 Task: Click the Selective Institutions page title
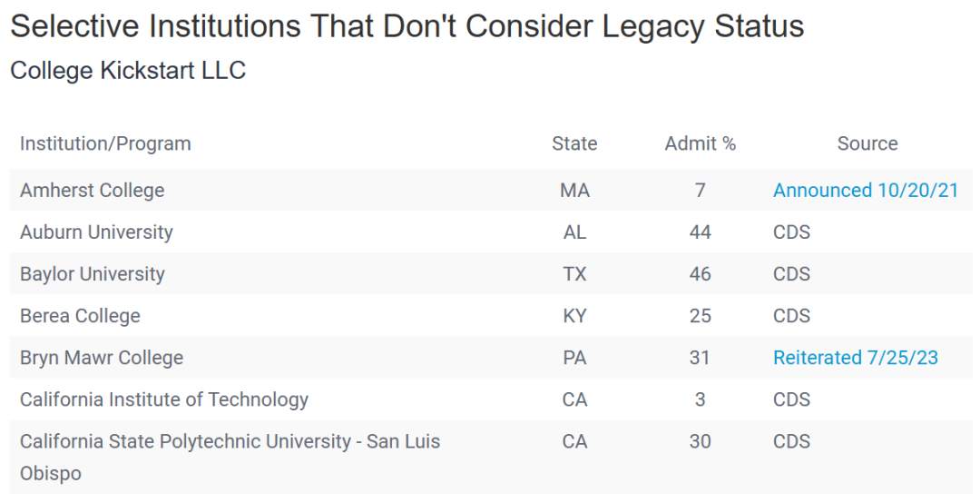click(407, 26)
